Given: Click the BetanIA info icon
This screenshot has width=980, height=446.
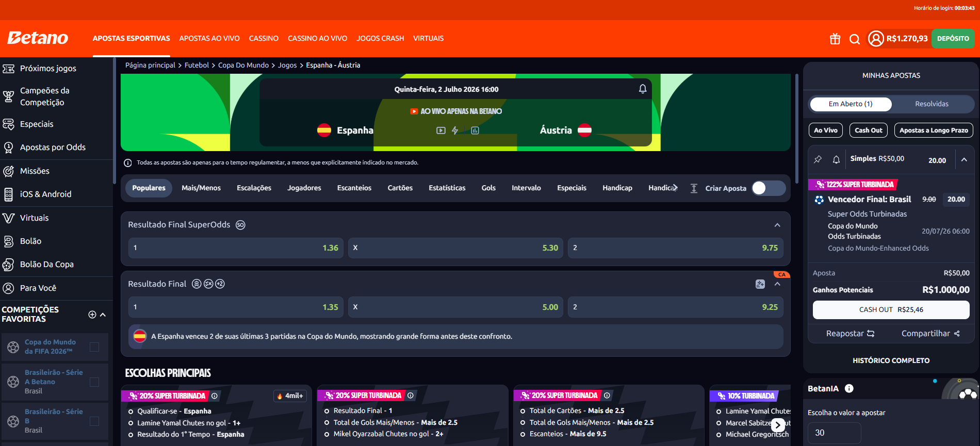Looking at the screenshot, I should point(849,389).
